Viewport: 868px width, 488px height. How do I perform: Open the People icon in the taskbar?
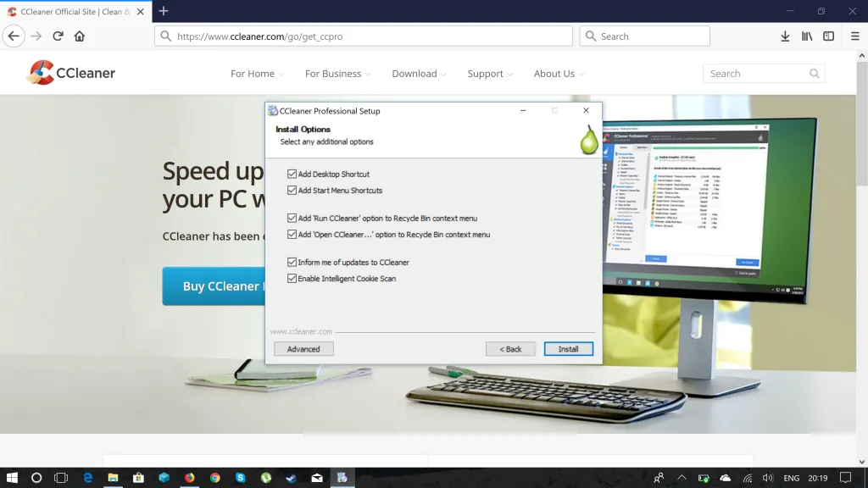pos(659,478)
